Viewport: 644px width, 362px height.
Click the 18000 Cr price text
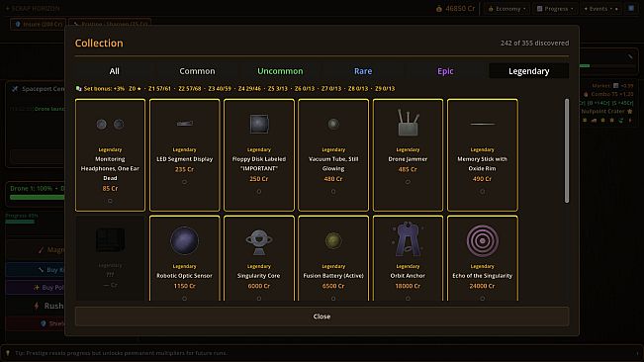click(408, 286)
